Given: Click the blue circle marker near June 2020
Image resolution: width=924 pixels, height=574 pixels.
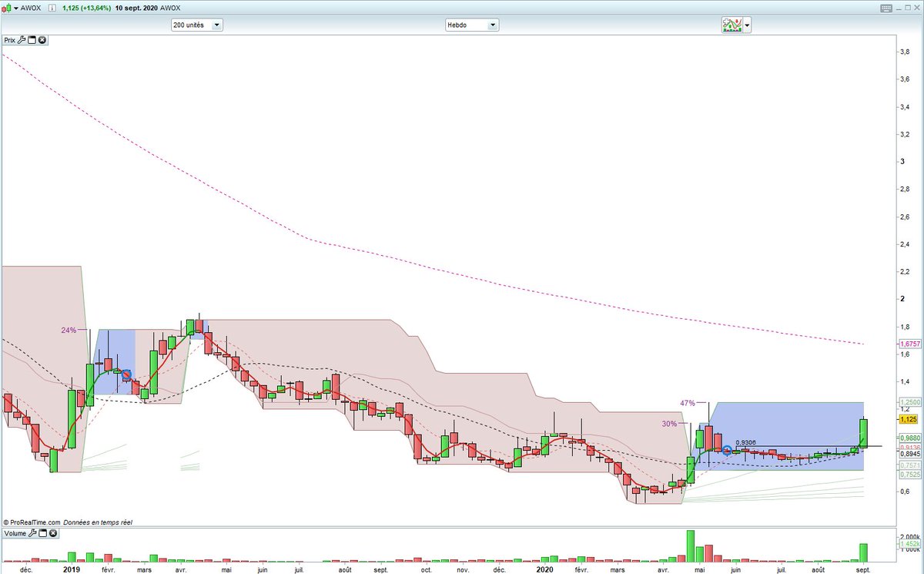Looking at the screenshot, I should (x=727, y=450).
